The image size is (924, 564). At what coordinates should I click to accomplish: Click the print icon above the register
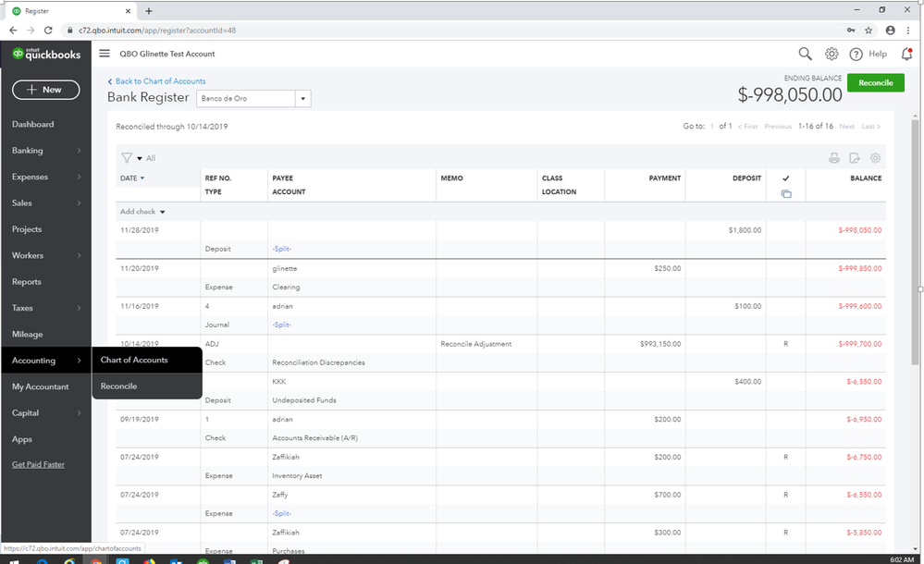[834, 158]
